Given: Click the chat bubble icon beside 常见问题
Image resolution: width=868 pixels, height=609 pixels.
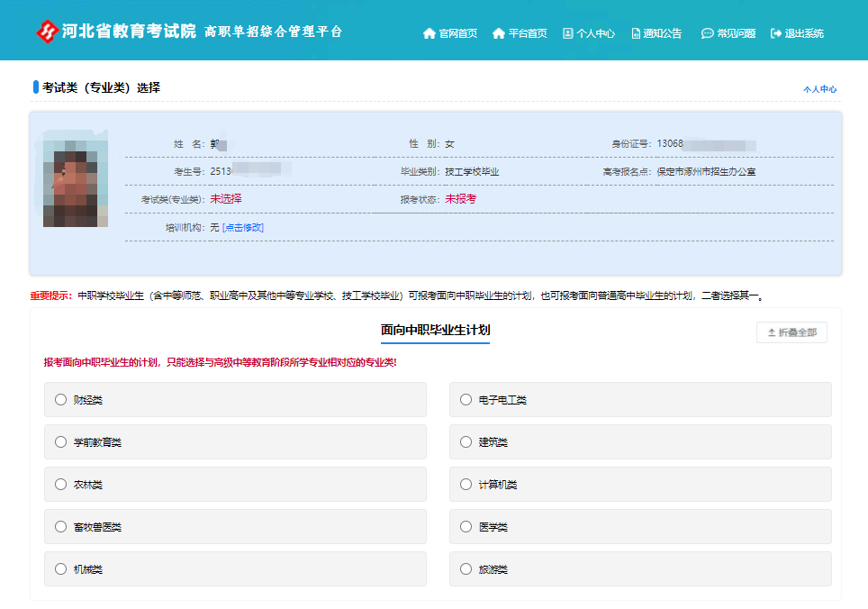Looking at the screenshot, I should tap(707, 33).
